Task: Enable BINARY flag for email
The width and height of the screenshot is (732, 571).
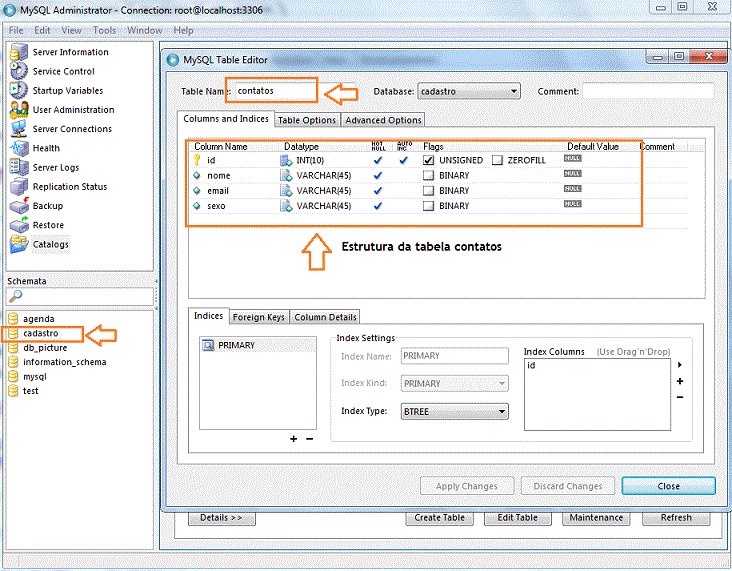Action: [429, 190]
